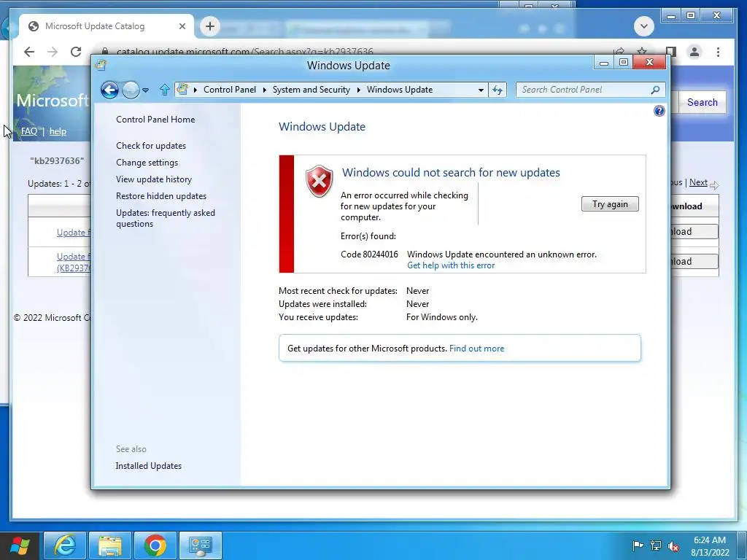Launch Internet Explorer from the taskbar

coord(65,545)
